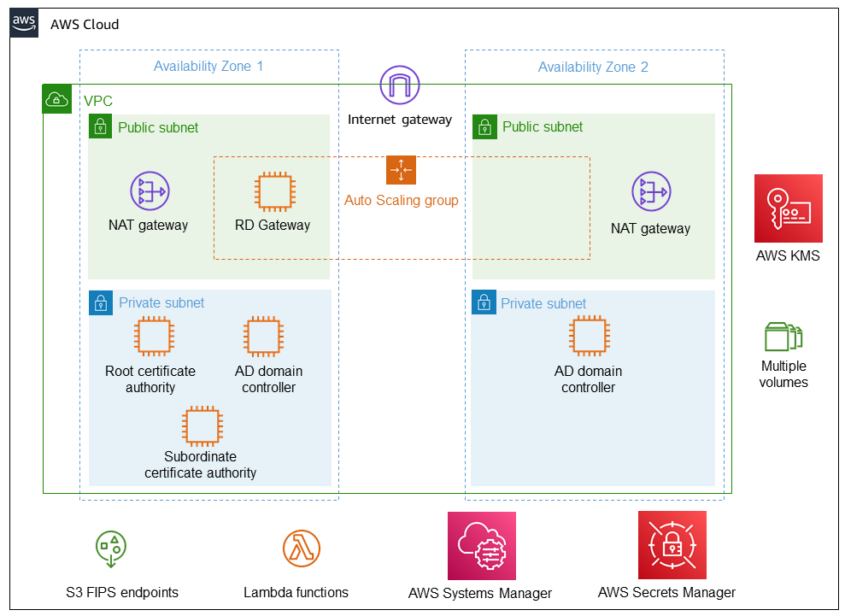845x616 pixels.
Task: Click AD domain controller icon in Availability Zone 1
Action: [263, 337]
